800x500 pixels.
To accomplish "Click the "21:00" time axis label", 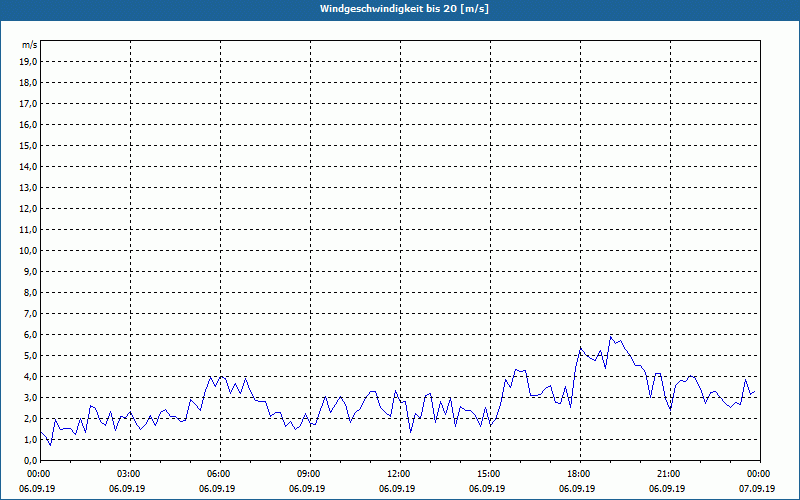I will tap(668, 474).
